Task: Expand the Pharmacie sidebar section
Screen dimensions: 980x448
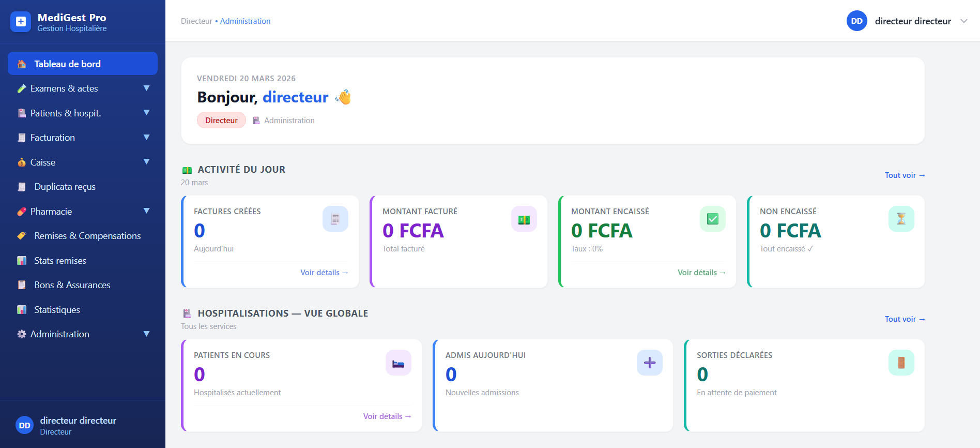Action: click(x=146, y=211)
